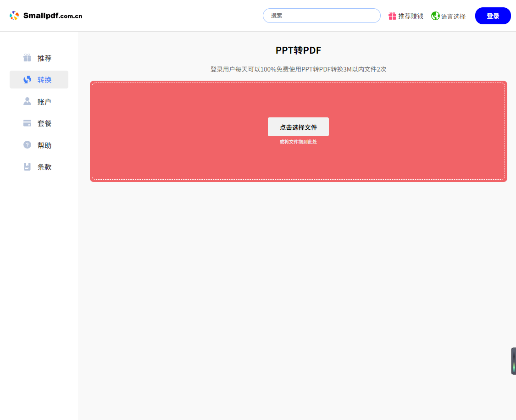Click the person icon beside 账户
Screen dimensions: 516x420
28,101
